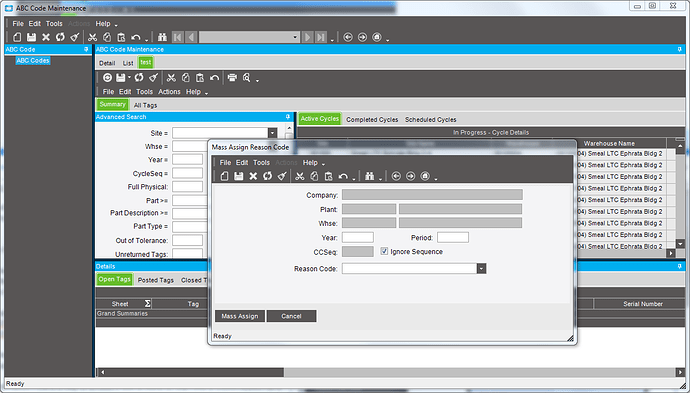Toggle Ignore Sequence checkbox
Image resolution: width=690 pixels, height=393 pixels.
pos(384,251)
